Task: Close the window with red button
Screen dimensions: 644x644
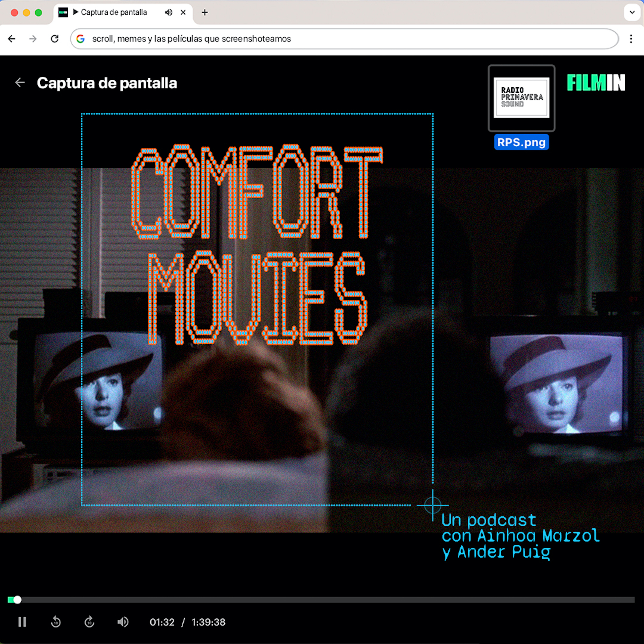Action: 14,13
